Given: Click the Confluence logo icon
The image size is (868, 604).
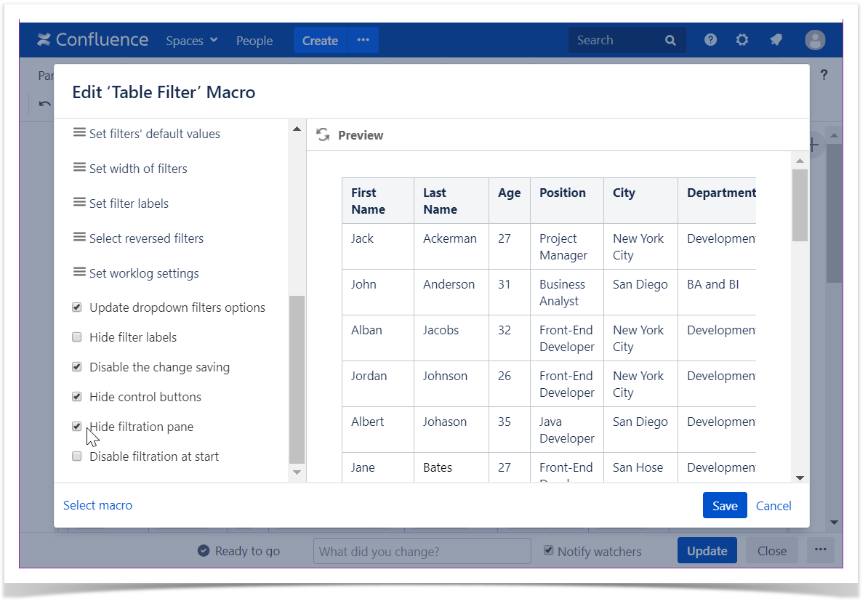Looking at the screenshot, I should (x=44, y=40).
